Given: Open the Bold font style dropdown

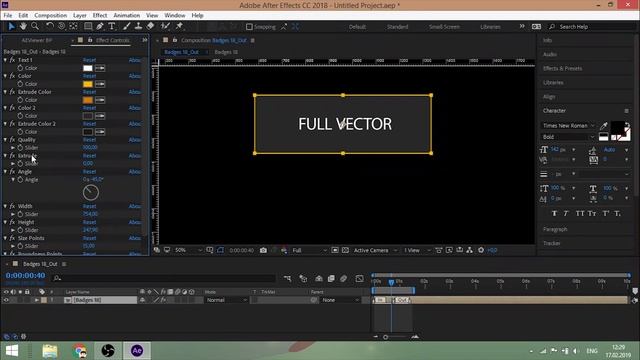Looking at the screenshot, I should point(569,137).
